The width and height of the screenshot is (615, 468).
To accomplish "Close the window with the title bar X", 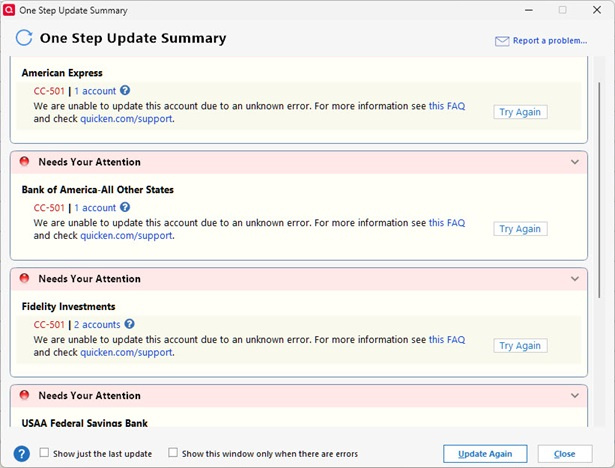I will 597,10.
